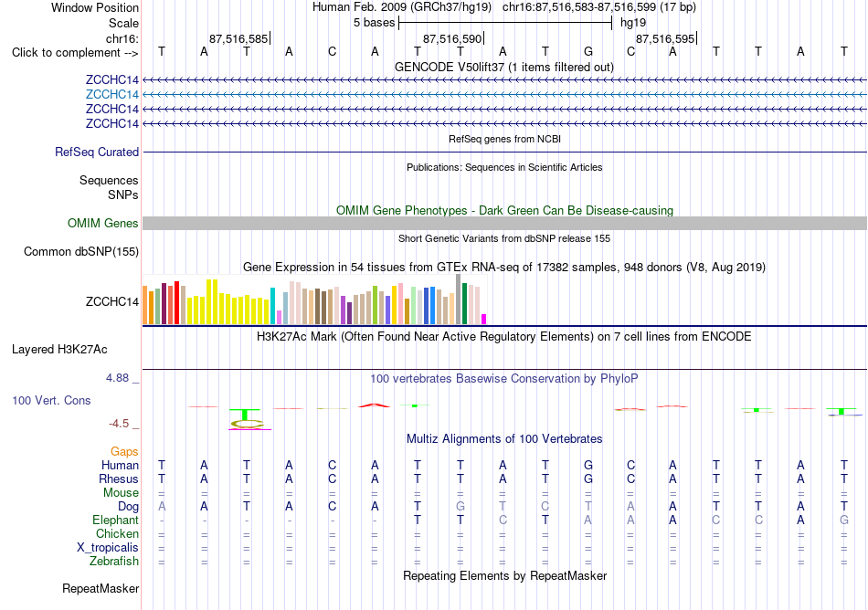Click the Mouse species label

tap(121, 493)
